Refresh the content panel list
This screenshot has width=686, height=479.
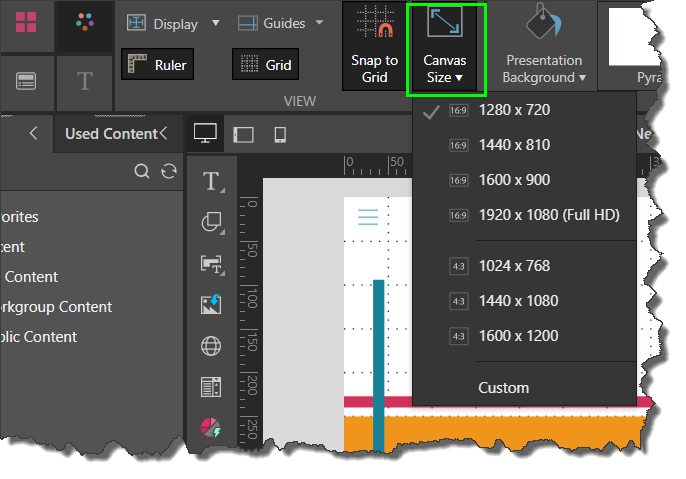(169, 171)
